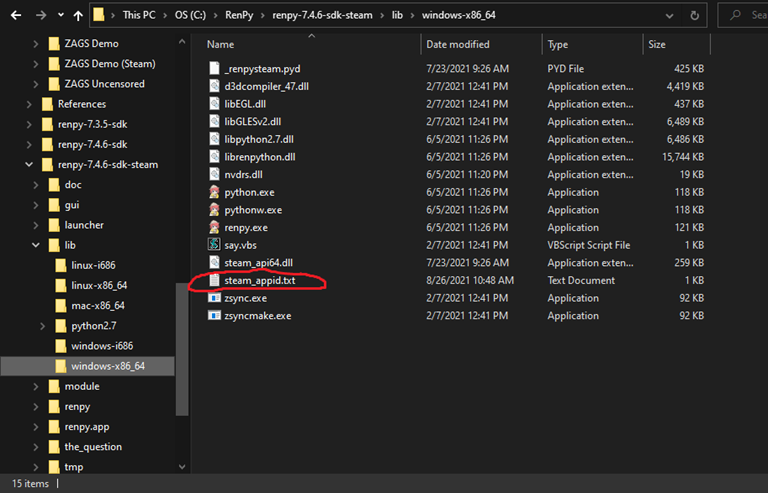Click the steam_appid.txt text document icon

point(214,280)
